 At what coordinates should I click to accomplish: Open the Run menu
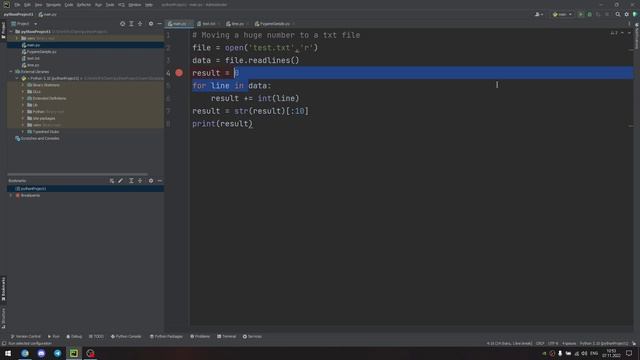tap(98, 5)
